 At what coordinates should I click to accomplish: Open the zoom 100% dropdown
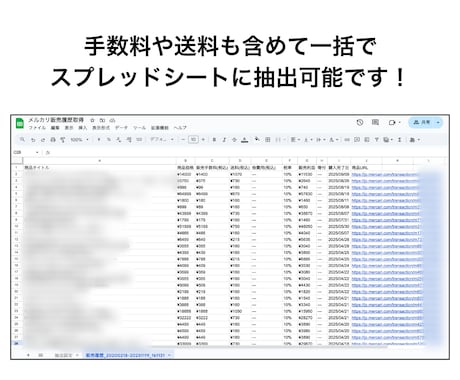pos(79,140)
